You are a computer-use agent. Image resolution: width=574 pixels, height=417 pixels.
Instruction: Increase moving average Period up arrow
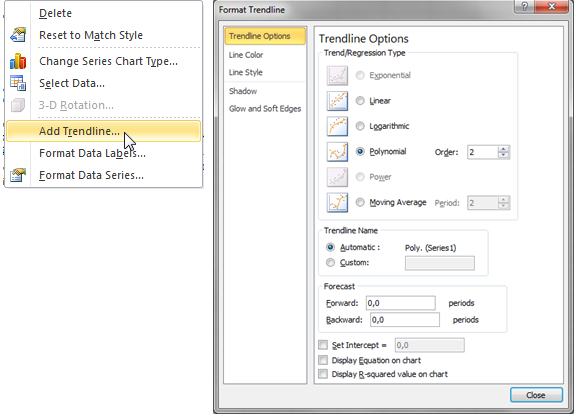[x=504, y=200]
